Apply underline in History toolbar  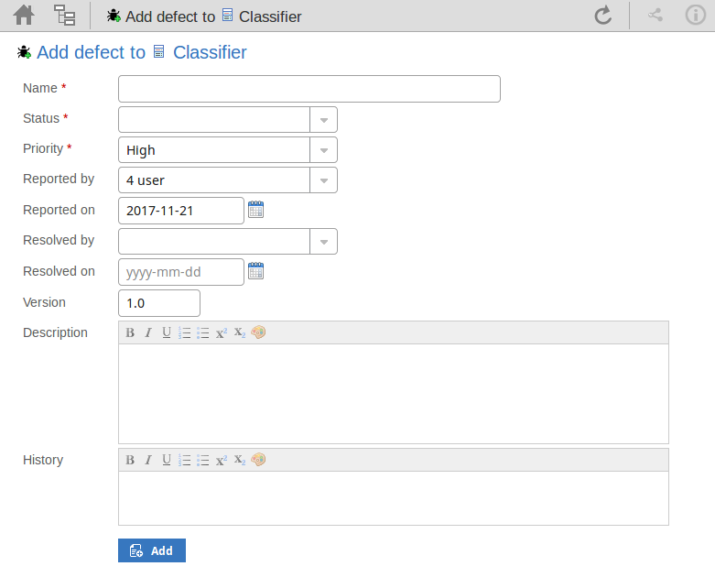click(x=167, y=460)
